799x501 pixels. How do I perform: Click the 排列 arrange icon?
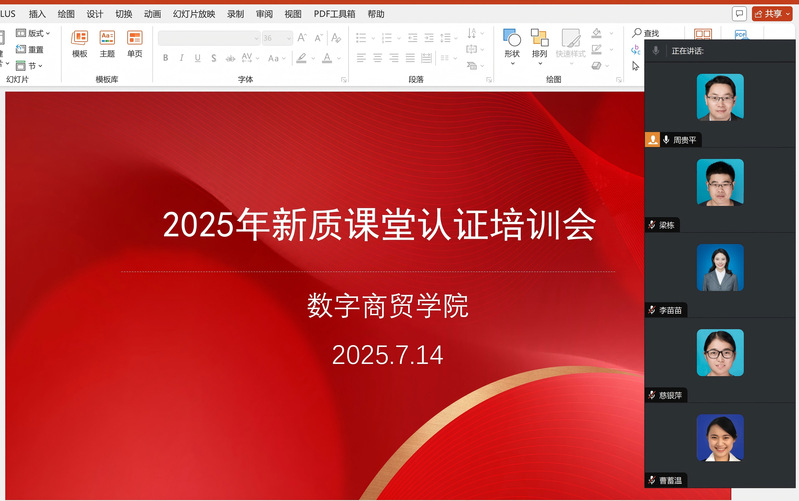[x=540, y=43]
